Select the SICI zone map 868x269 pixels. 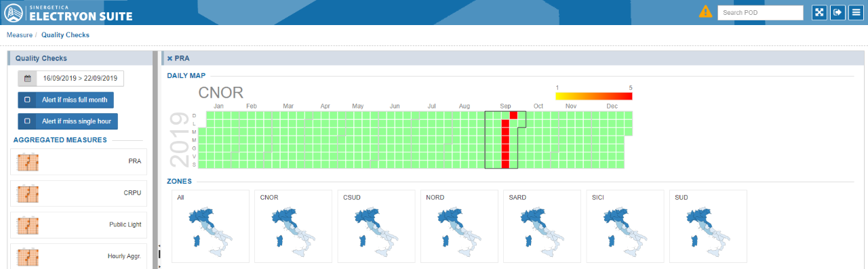click(x=625, y=226)
